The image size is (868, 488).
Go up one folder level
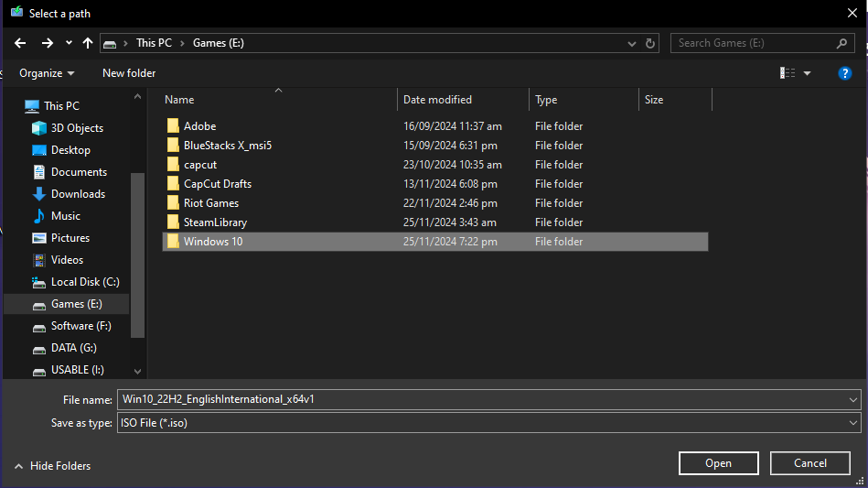tap(88, 43)
